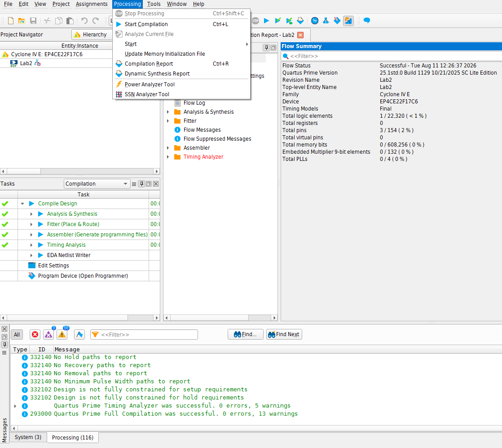Open the RTL netlist viewer toolbar icon
The image size is (502, 448).
[326, 21]
